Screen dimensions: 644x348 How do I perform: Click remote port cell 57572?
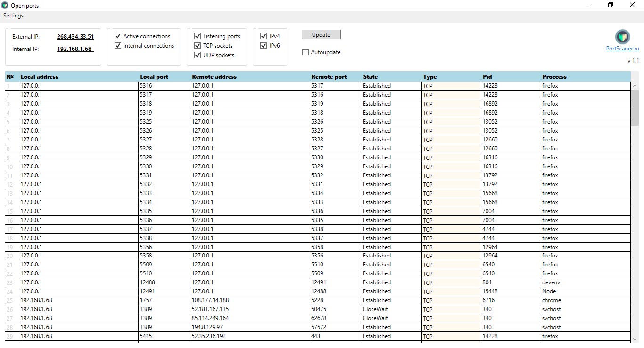tap(336, 327)
